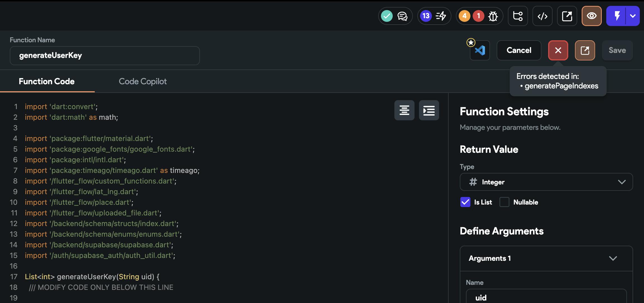Toggle the eye preview mode button
The height and width of the screenshot is (303, 644).
tap(591, 16)
